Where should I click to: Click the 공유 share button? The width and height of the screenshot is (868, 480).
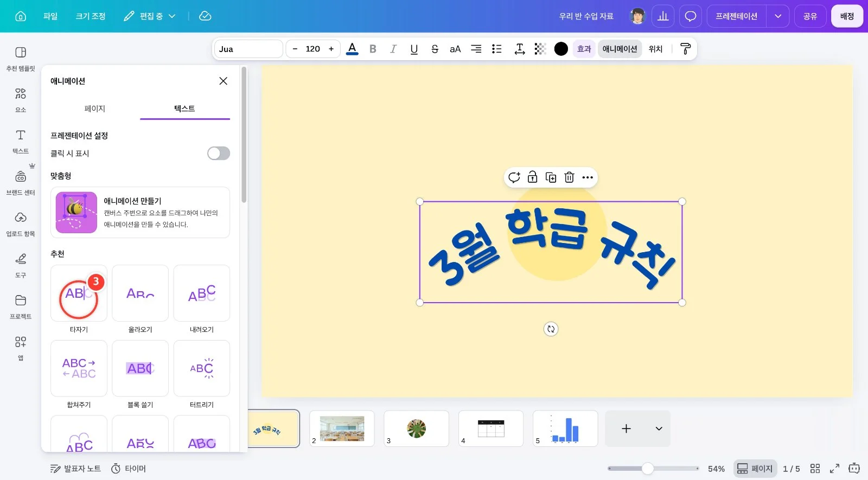[810, 16]
